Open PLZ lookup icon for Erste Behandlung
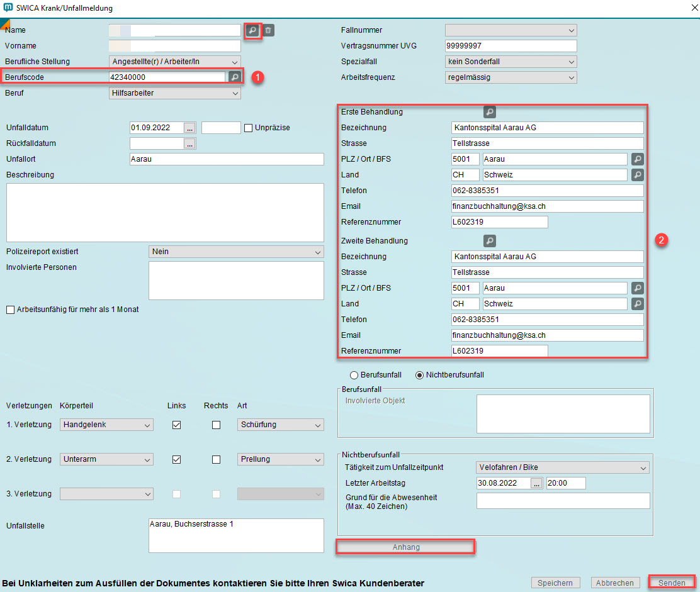This screenshot has width=700, height=592. 637,159
